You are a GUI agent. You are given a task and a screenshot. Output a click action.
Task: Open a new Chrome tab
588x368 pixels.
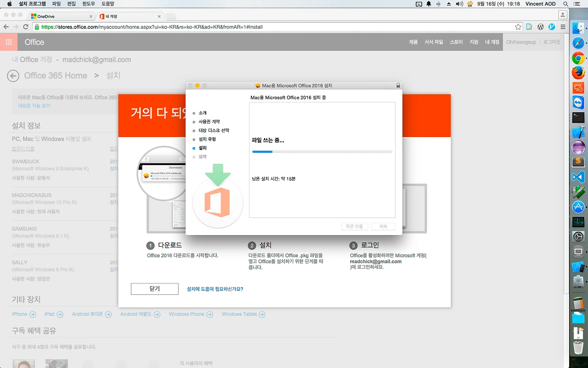(170, 17)
